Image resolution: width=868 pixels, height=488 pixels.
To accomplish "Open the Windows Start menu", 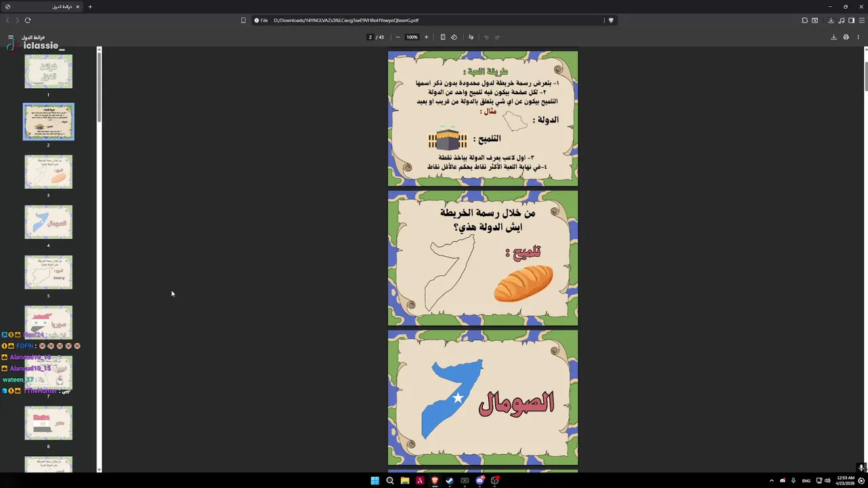I will [375, 481].
